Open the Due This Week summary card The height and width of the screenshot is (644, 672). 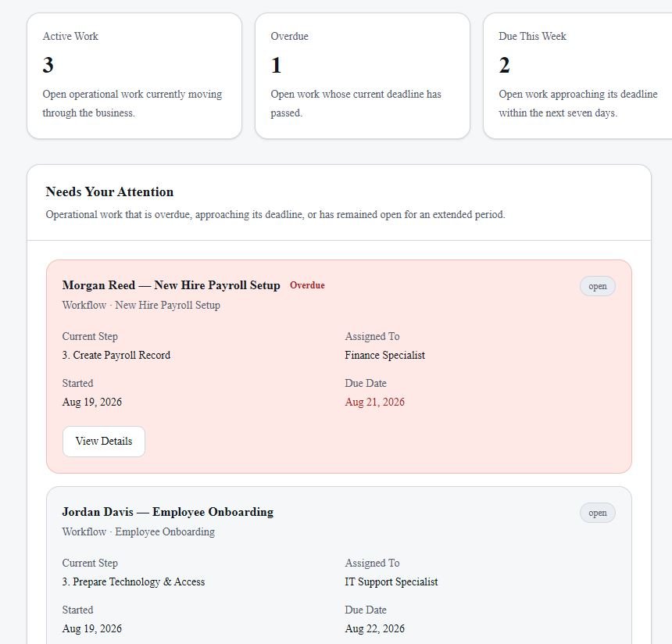(x=577, y=76)
